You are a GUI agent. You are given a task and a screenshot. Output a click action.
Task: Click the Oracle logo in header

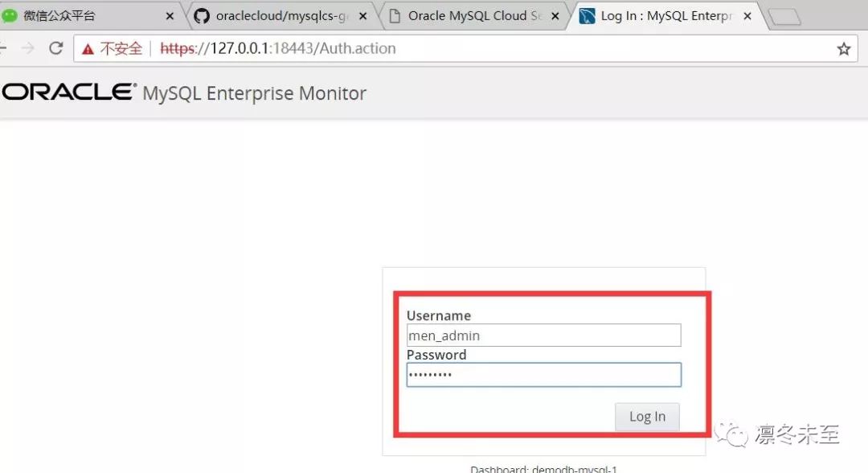(x=68, y=93)
